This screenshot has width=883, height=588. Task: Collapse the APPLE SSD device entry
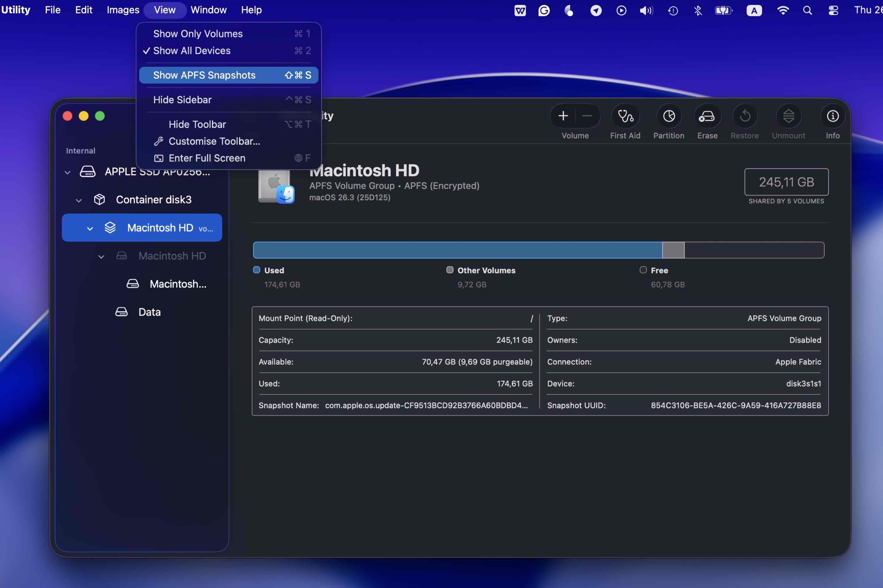coord(67,172)
